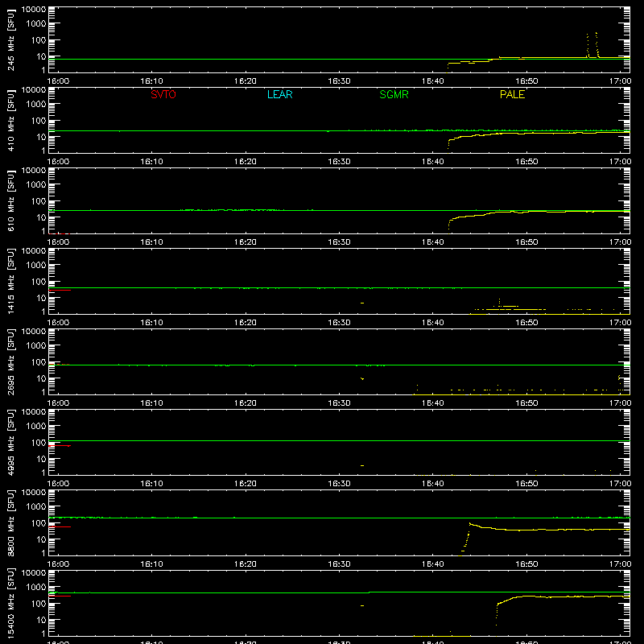Viewport: 644px width, 644px height.
Task: Click 16:10 label under the 2695 MHz panel
Action: [x=151, y=403]
